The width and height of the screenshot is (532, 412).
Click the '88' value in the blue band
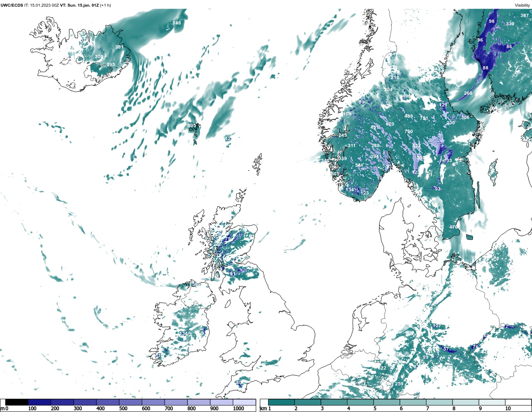pos(485,68)
